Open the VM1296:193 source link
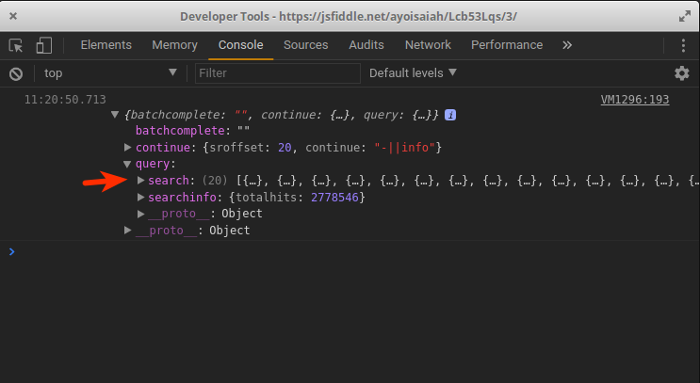The width and height of the screenshot is (700, 383). (x=635, y=100)
